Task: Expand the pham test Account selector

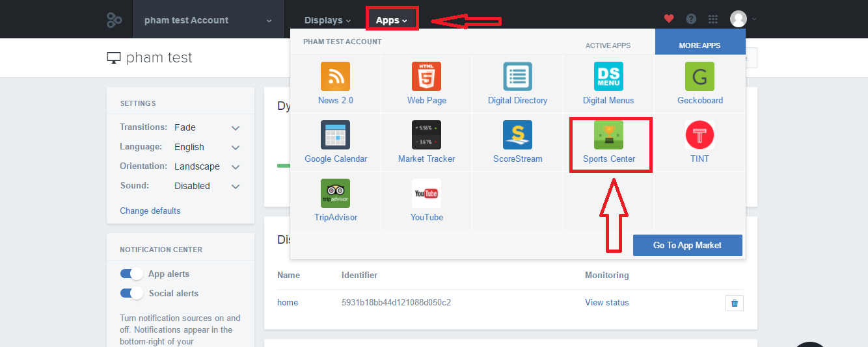Action: pos(208,20)
